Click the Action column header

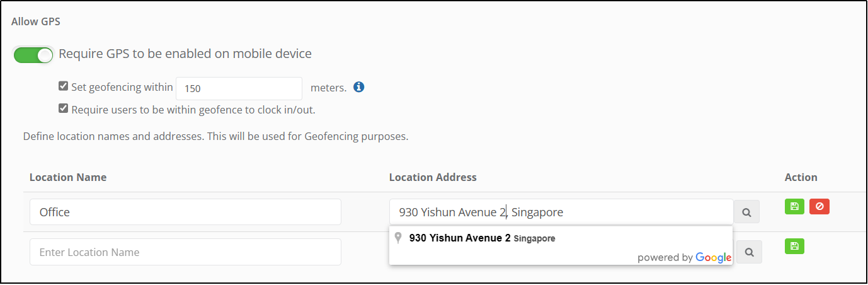pos(801,177)
